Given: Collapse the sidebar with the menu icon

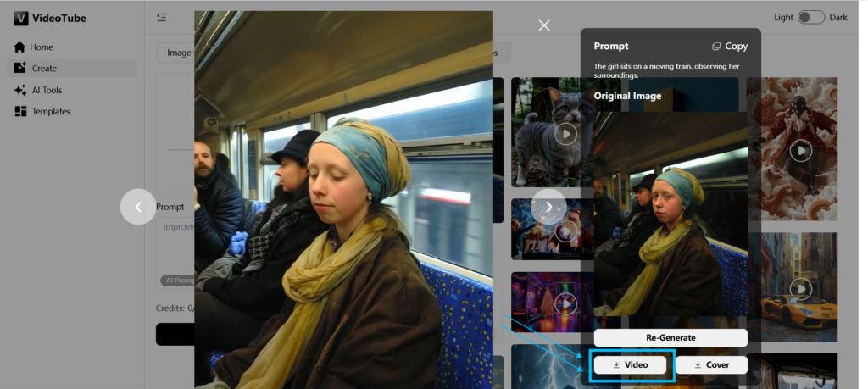Looking at the screenshot, I should coord(161,17).
